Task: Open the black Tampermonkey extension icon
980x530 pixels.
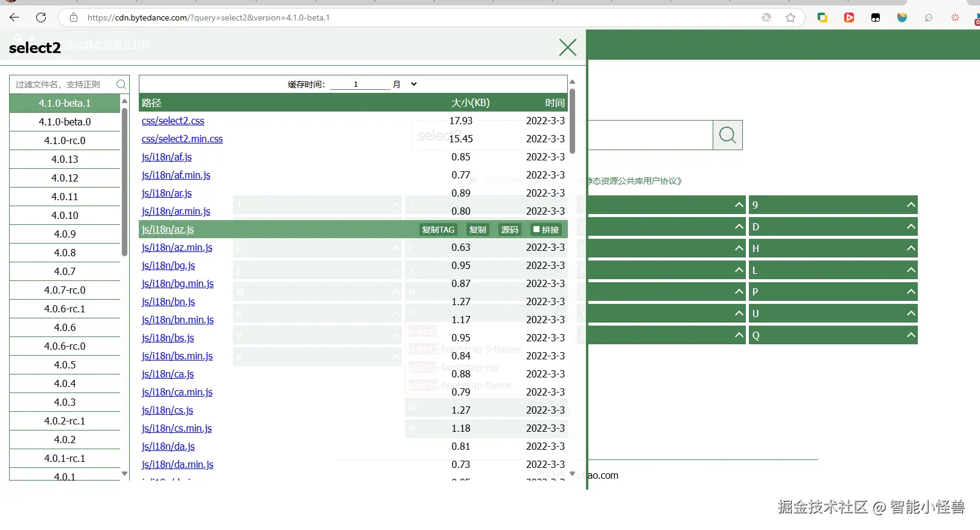Action: pos(876,17)
